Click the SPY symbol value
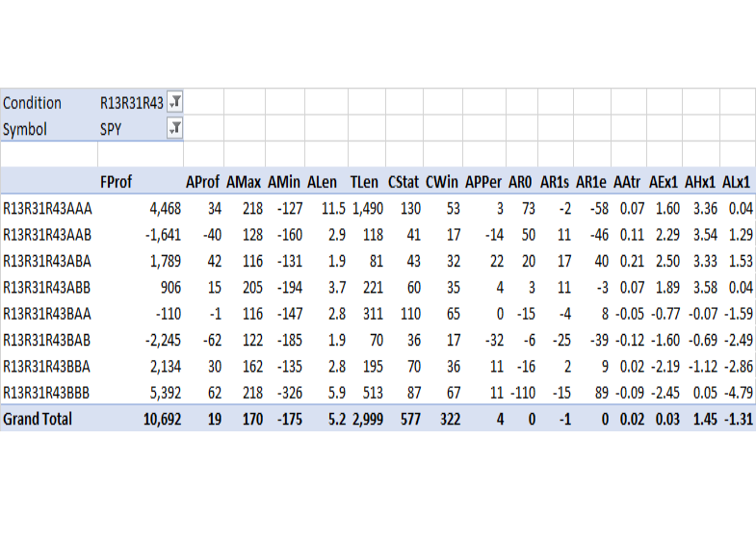Image resolution: width=756 pixels, height=543 pixels. [x=111, y=129]
